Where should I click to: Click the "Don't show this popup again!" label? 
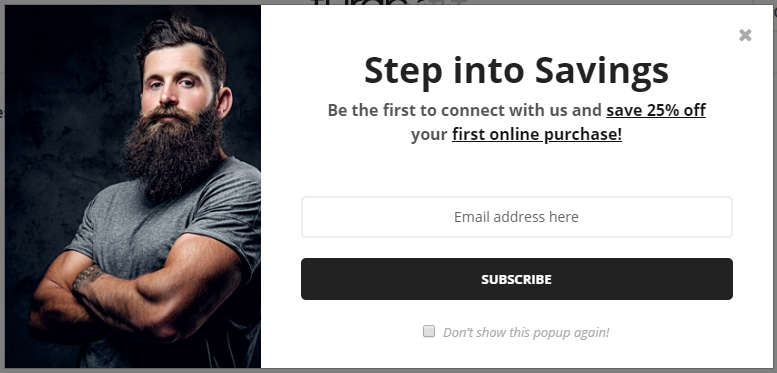[526, 332]
